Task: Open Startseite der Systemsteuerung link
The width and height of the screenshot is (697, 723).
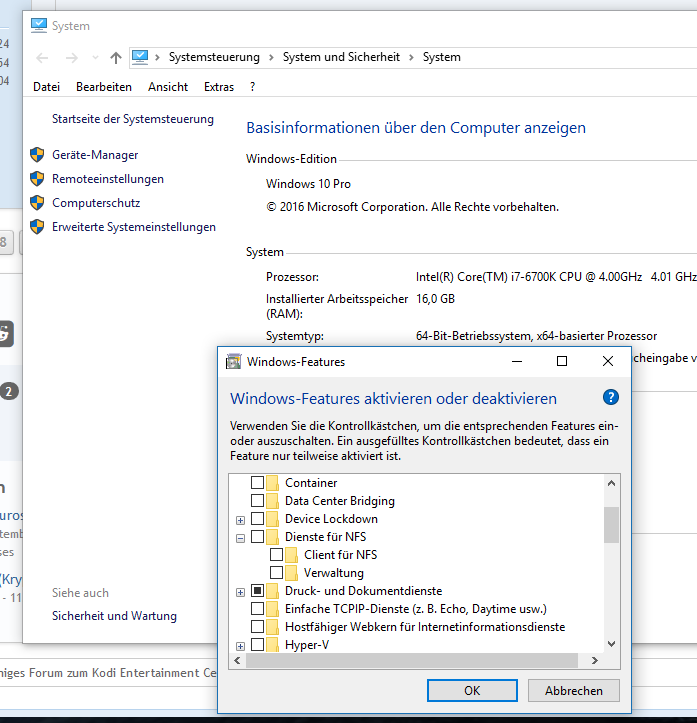Action: coord(133,119)
